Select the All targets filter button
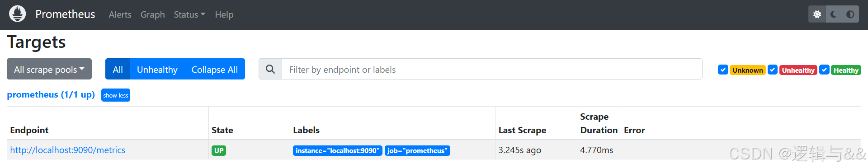Viewport: 868px width, 168px height. coord(118,69)
